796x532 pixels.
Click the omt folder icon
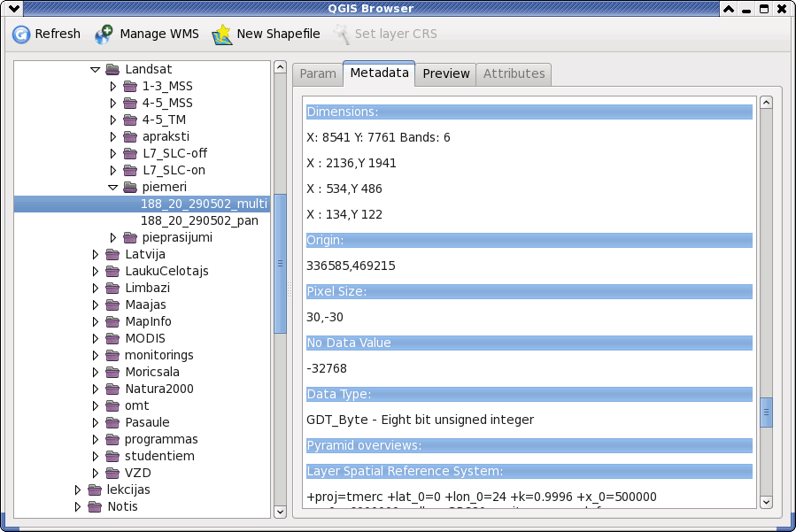coord(112,405)
